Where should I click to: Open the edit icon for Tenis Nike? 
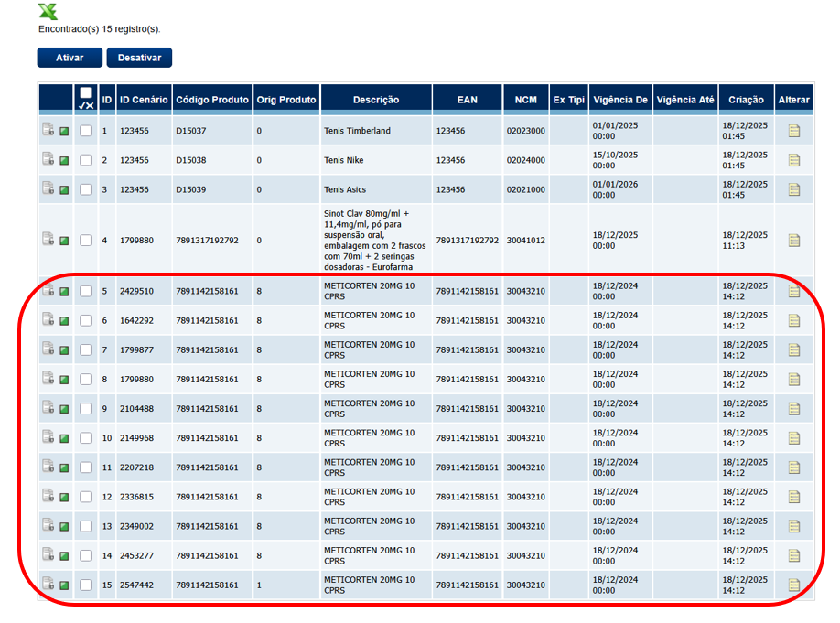point(794,160)
